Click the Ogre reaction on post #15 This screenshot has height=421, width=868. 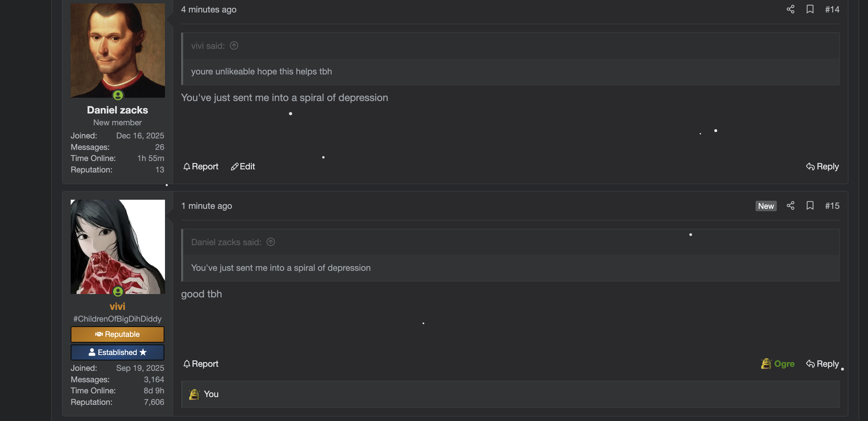tap(777, 364)
